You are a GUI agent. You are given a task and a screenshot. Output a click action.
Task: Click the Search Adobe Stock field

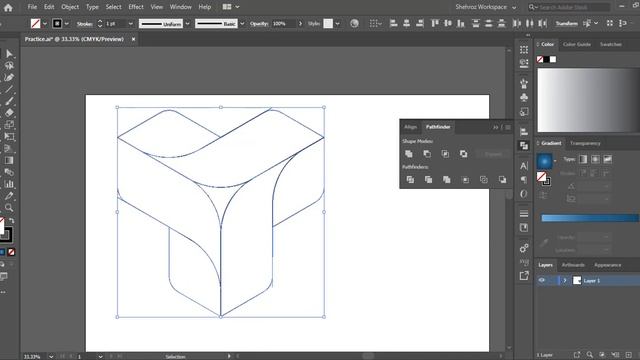[x=569, y=7]
